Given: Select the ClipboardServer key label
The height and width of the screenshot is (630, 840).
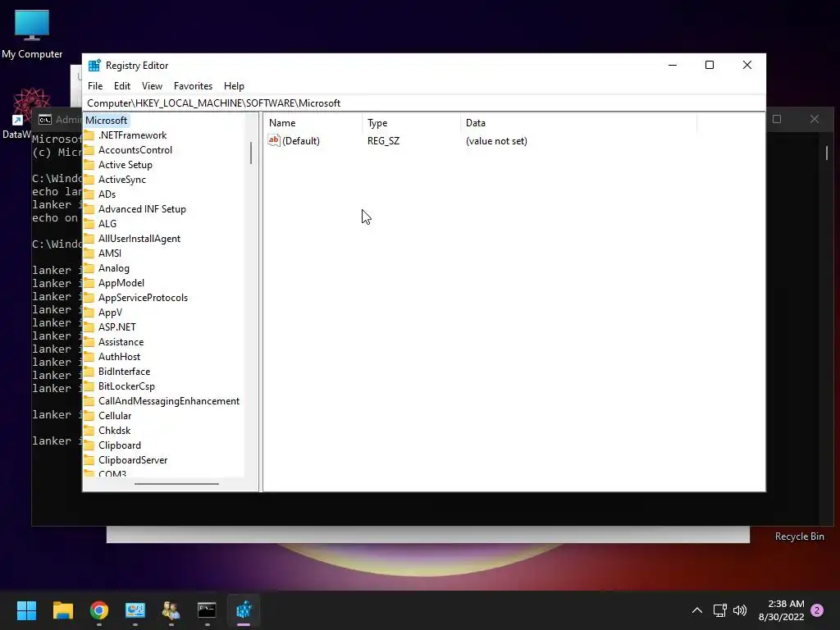Looking at the screenshot, I should coord(133,460).
